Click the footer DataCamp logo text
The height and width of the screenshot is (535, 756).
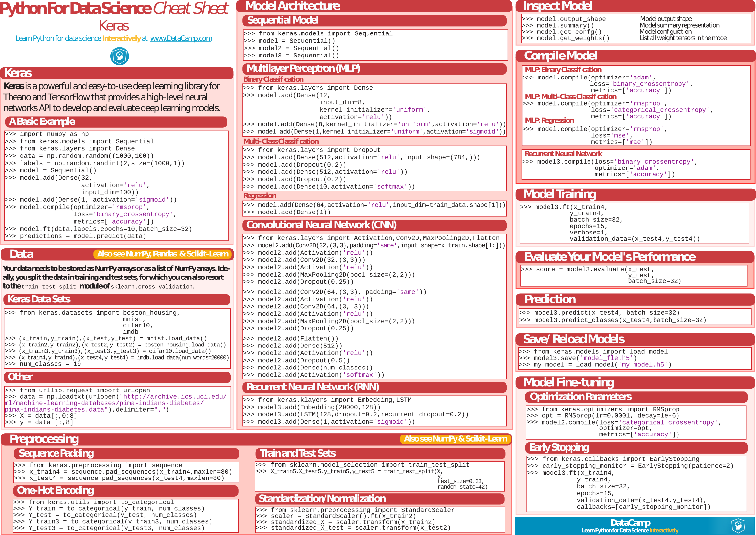pyautogui.click(x=630, y=523)
